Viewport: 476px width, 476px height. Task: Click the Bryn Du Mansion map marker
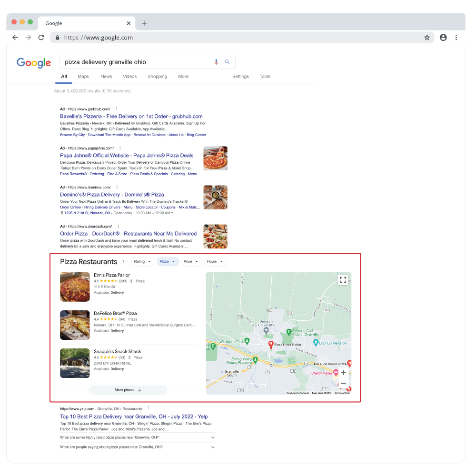click(x=316, y=343)
